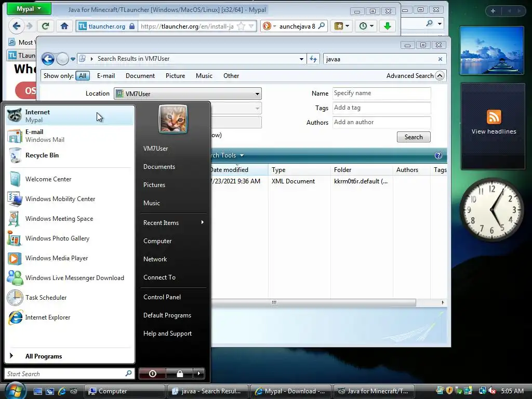Open Windows Meeting Space
Screen dimensions: 532x399
[x=70, y=219]
